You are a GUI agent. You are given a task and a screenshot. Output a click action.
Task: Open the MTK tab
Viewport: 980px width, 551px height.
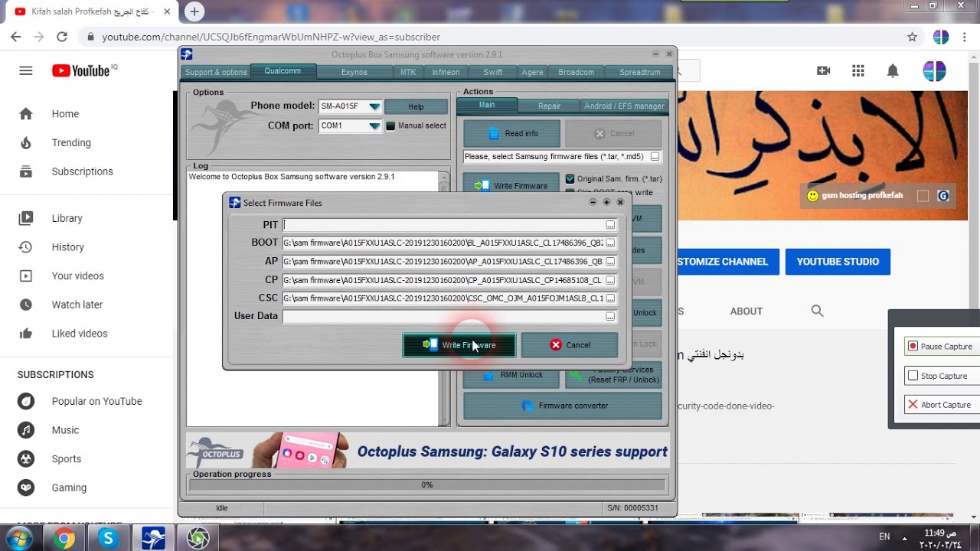[408, 72]
